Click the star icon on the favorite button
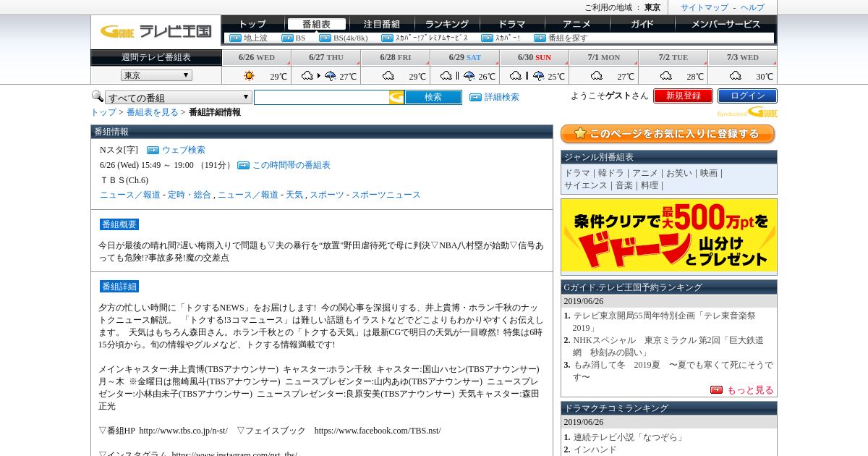Screen dimensions: 868x456 click(579, 134)
